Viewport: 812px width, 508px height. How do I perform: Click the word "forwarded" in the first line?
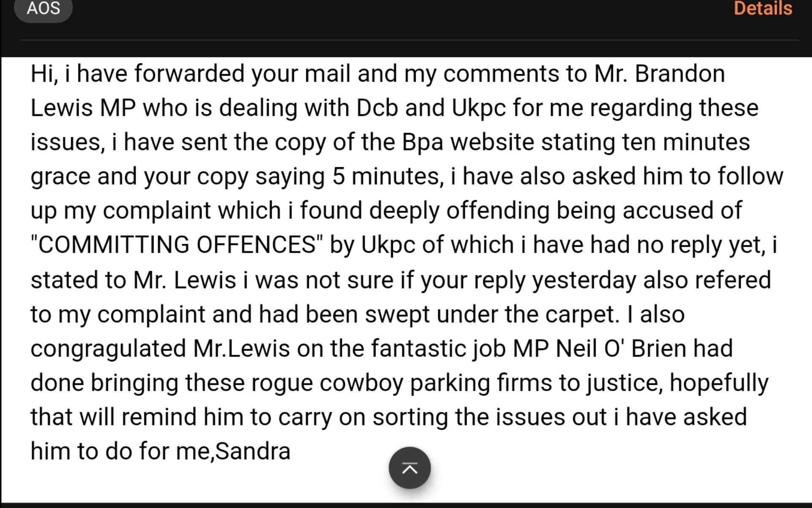point(189,74)
